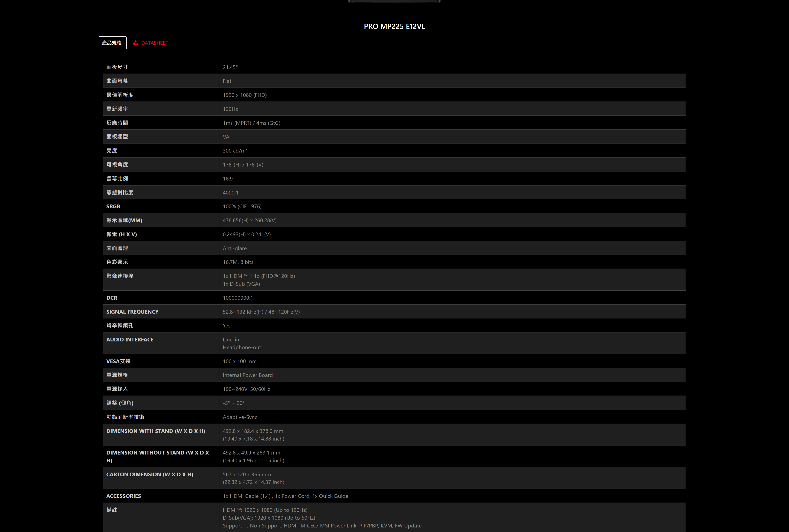The image size is (789, 532).
Task: Click the Headphone-out audio interface entry
Action: pos(242,347)
